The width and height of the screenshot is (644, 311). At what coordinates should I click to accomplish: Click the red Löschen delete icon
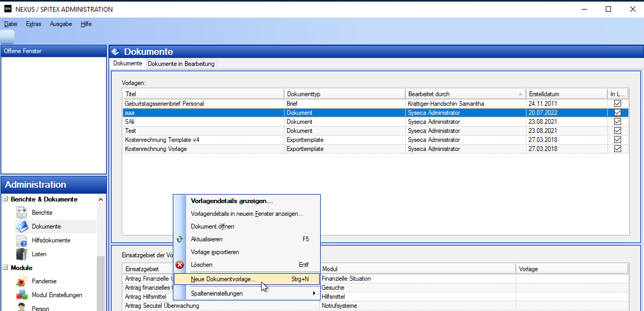tap(180, 265)
